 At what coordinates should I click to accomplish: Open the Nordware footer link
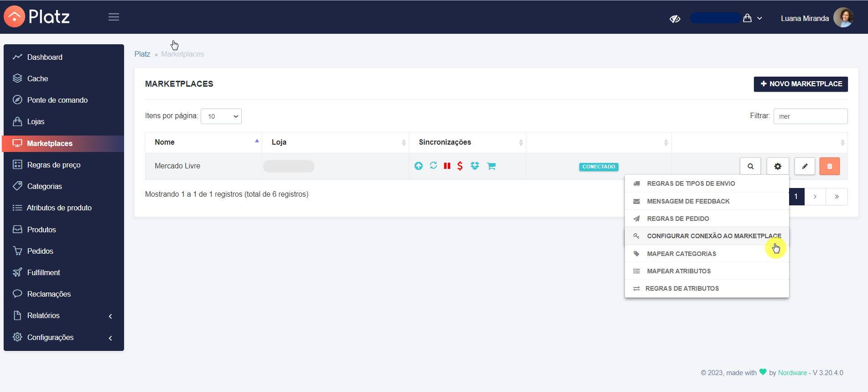(792, 373)
